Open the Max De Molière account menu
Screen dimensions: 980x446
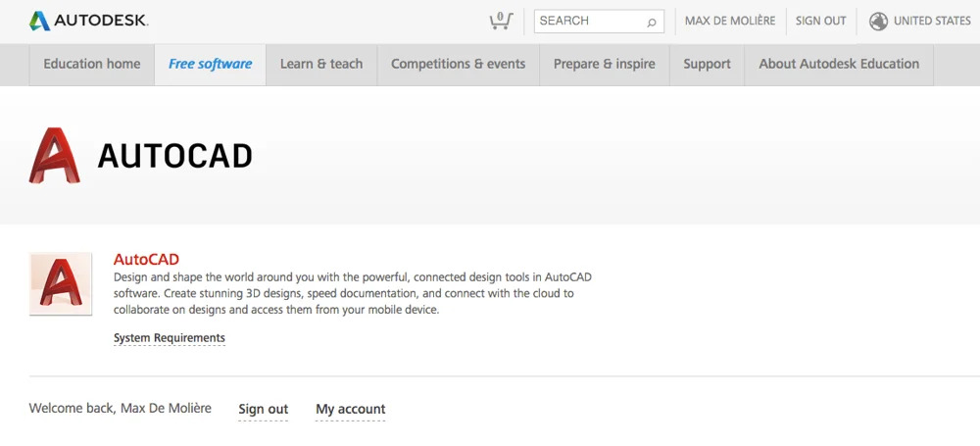point(729,21)
